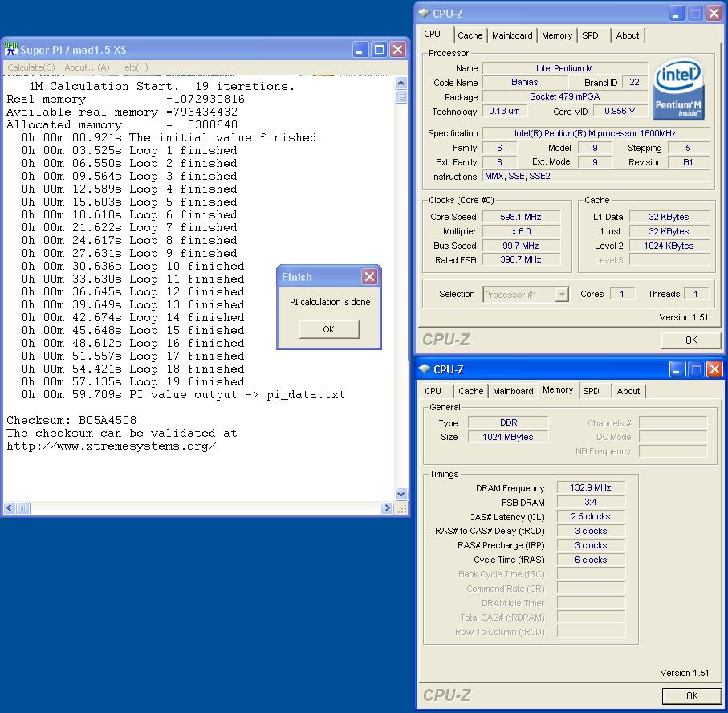Screen dimensions: 728x713
Task: Click the Super PI app icon in title bar
Action: click(x=10, y=49)
